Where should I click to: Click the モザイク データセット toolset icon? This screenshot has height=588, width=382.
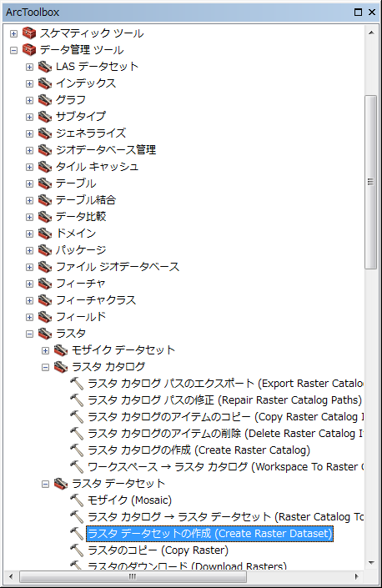(x=61, y=350)
